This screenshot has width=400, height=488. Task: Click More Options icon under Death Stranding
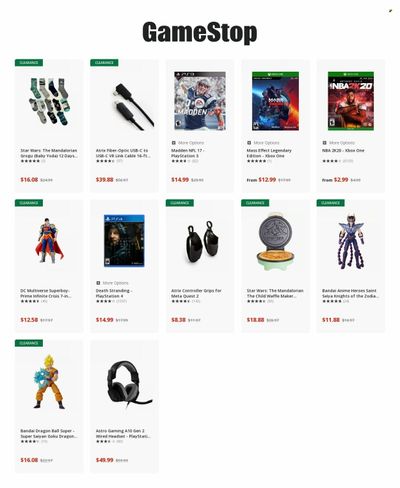98,283
